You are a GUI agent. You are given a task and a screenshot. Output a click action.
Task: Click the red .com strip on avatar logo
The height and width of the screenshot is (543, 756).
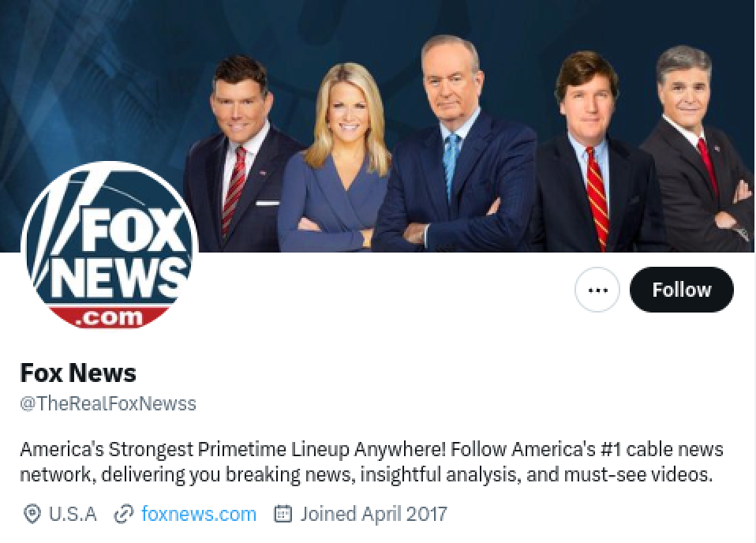110,317
